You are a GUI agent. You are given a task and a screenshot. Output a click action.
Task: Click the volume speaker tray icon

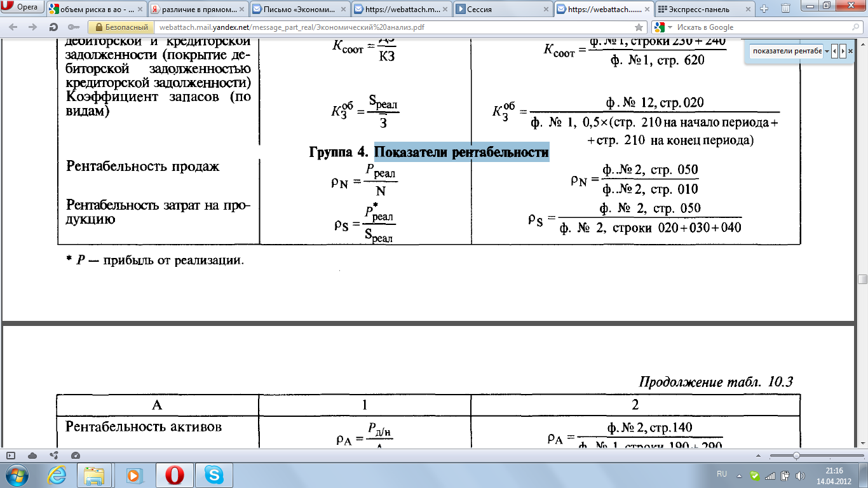point(800,475)
